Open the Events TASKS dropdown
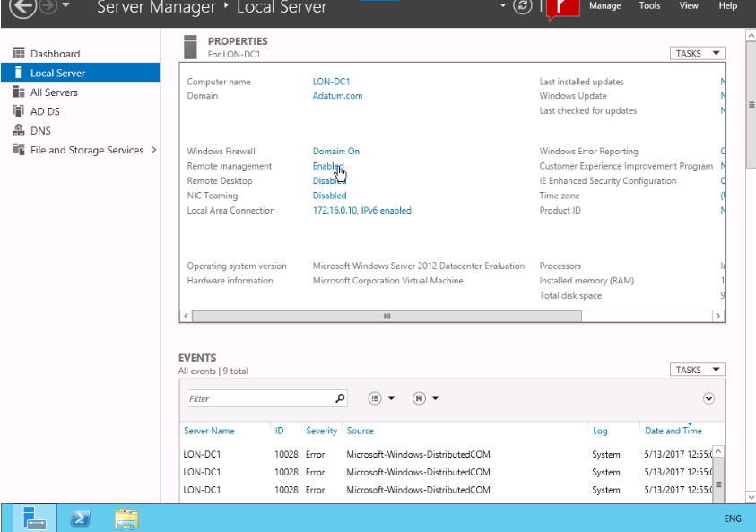Viewport: 756px width, 532px height. click(697, 370)
